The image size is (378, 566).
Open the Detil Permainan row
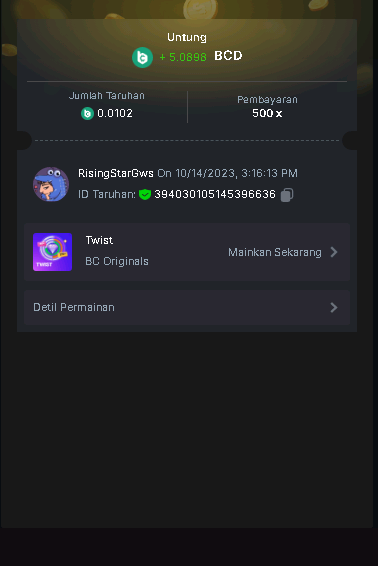[187, 308]
